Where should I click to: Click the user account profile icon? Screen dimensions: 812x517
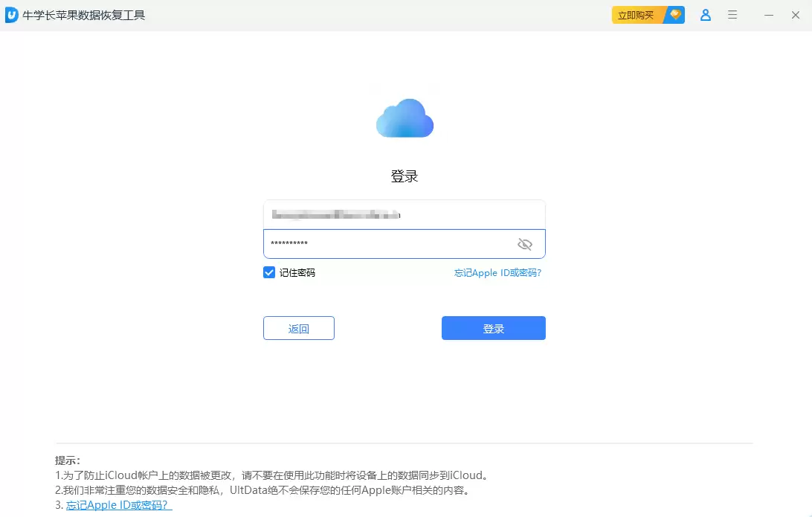706,15
